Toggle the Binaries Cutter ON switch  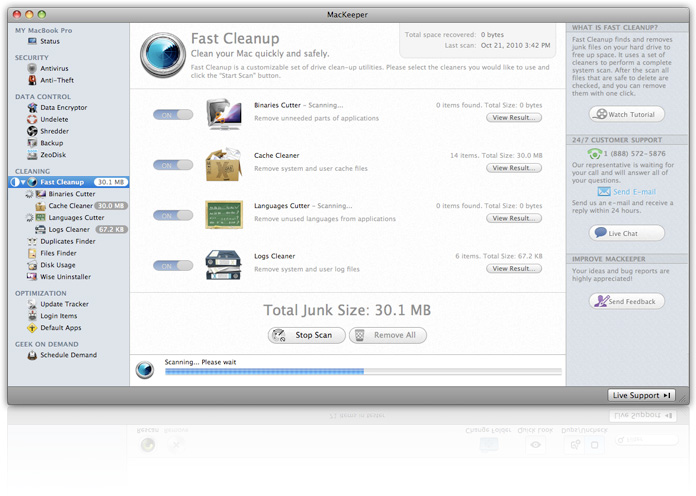(x=173, y=115)
